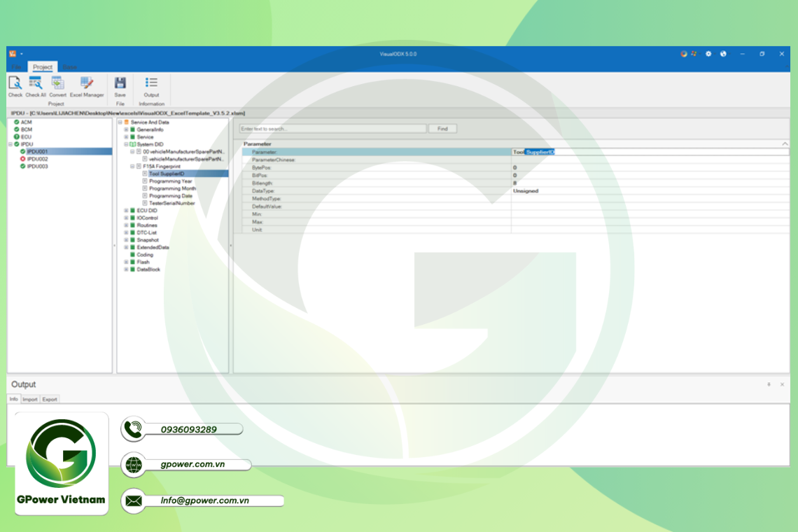This screenshot has height=532, width=798.
Task: Expand the IOControl node
Action: pos(127,218)
